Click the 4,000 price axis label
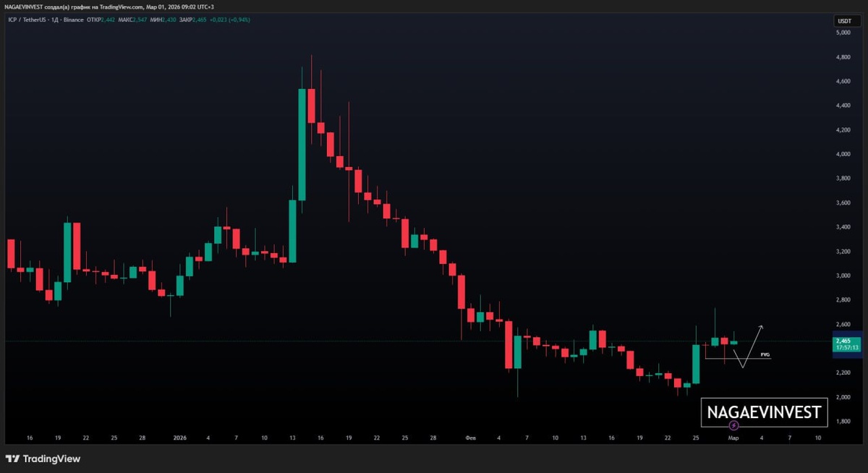This screenshot has width=868, height=473. 843,154
